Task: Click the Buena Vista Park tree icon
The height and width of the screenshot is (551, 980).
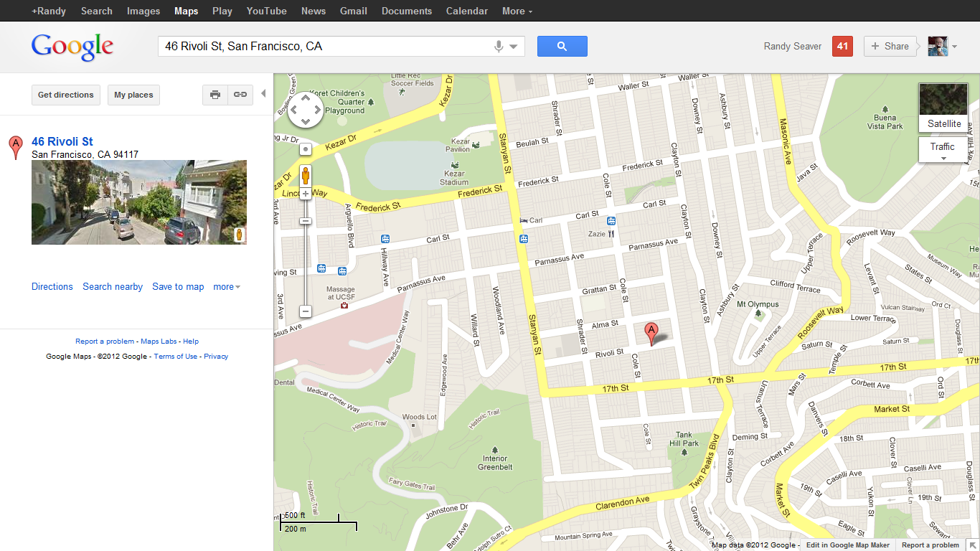Action: pos(885,109)
